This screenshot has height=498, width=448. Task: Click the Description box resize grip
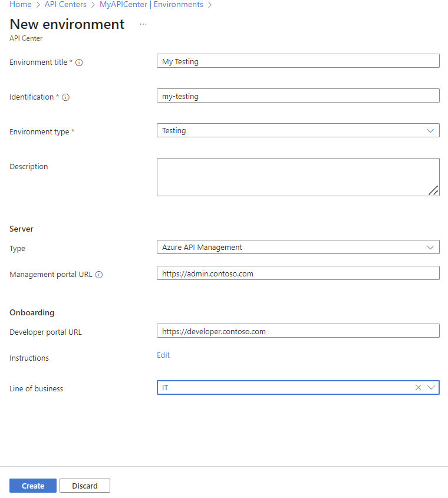click(434, 191)
